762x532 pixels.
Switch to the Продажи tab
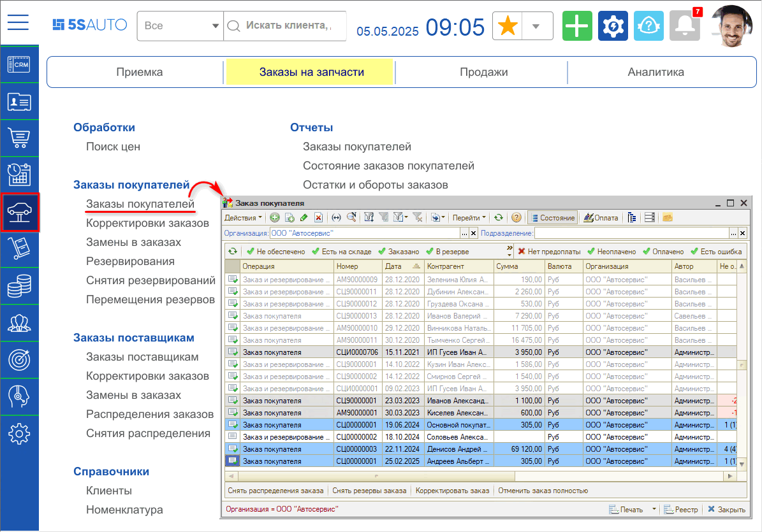(483, 72)
